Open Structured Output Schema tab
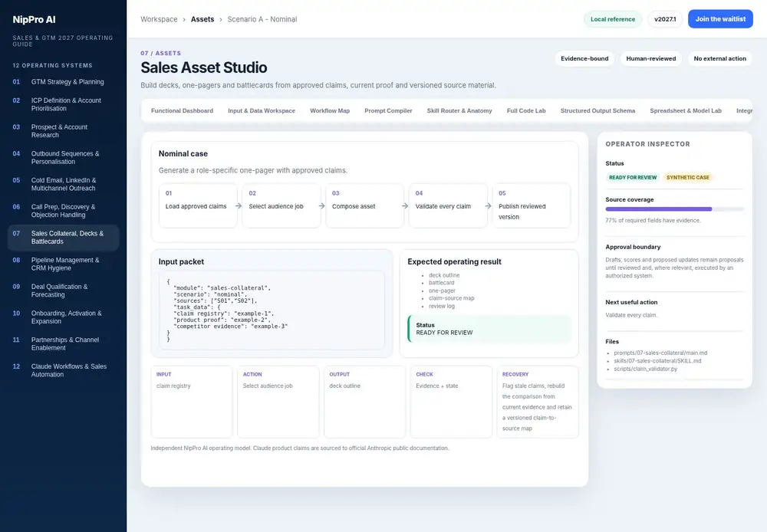The image size is (767, 532). pos(597,111)
